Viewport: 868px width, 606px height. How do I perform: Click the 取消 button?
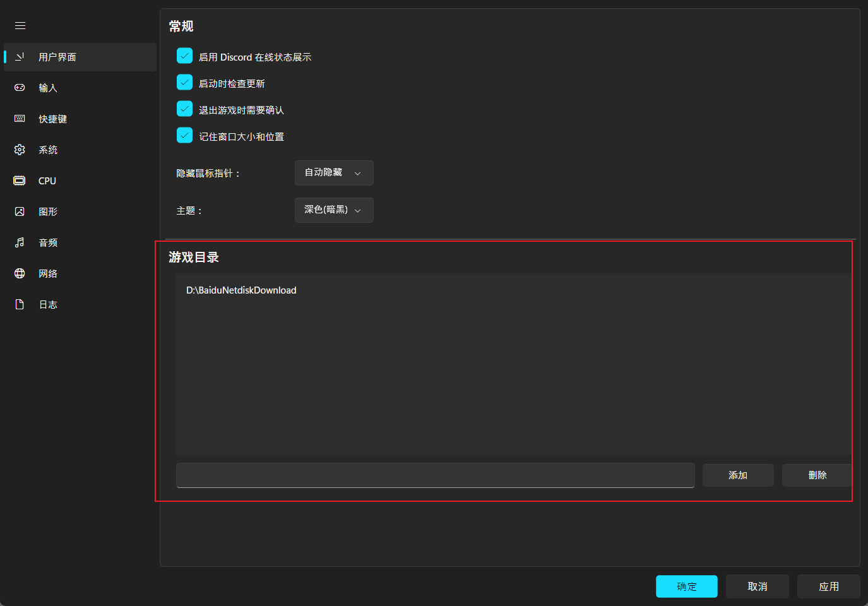[x=758, y=586]
